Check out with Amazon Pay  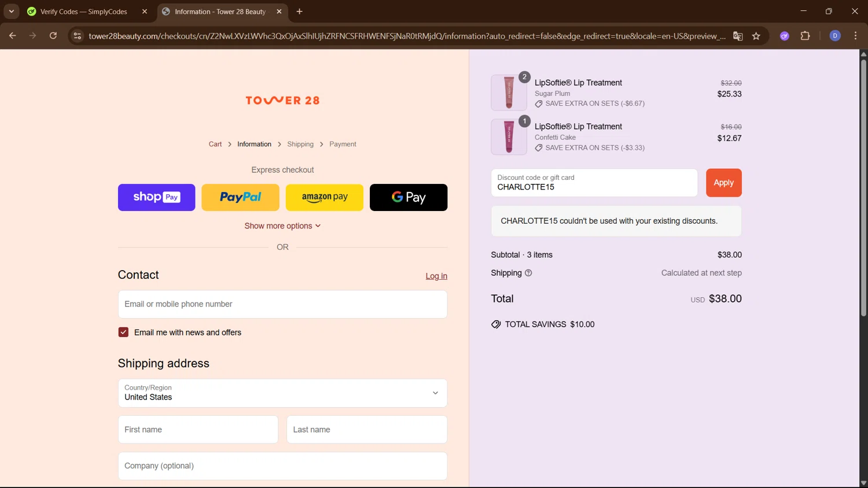(325, 197)
